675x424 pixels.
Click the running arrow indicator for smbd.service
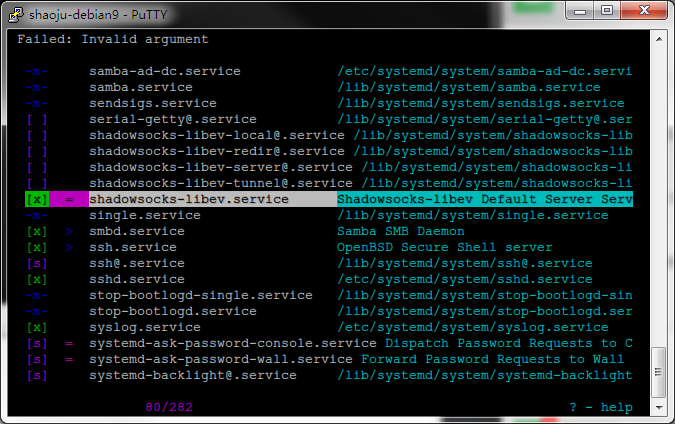(69, 231)
